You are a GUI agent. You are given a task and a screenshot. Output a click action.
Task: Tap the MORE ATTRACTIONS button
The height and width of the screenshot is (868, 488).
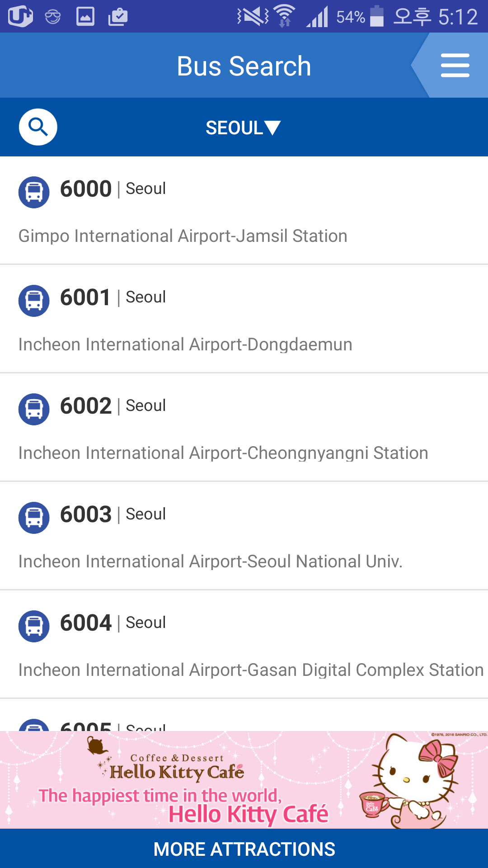(244, 849)
